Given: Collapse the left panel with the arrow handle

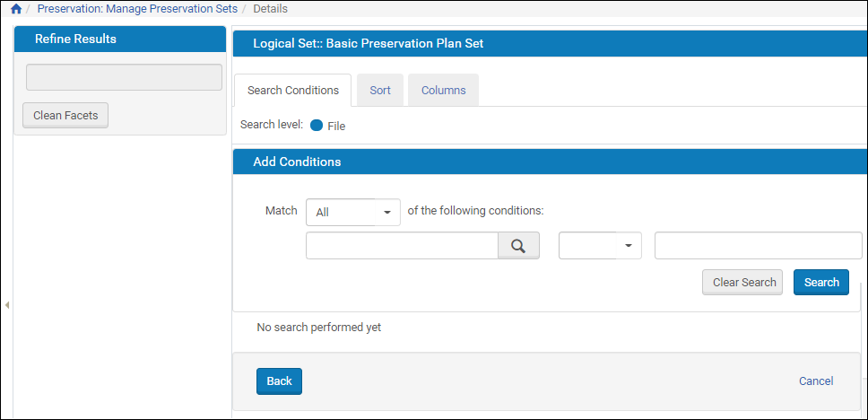Looking at the screenshot, I should pyautogui.click(x=7, y=305).
